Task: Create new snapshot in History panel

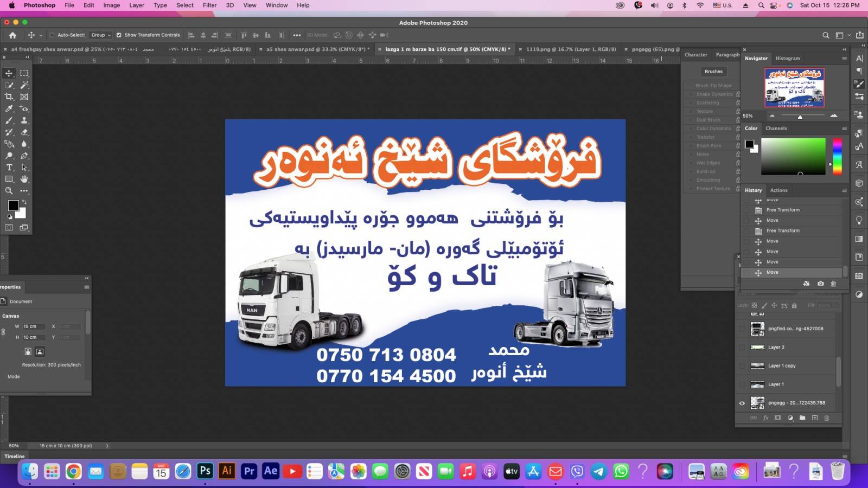Action: point(820,284)
